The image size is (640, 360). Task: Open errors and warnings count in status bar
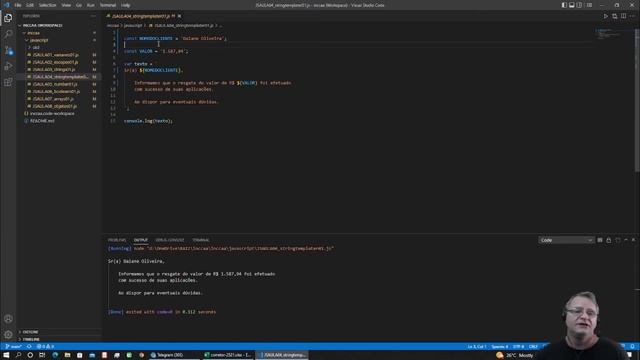pyautogui.click(x=45, y=347)
